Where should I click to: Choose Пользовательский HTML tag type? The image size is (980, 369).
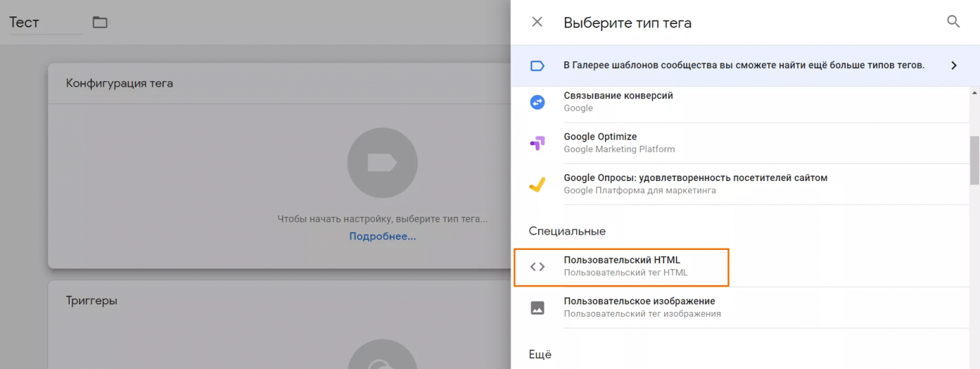740,266
